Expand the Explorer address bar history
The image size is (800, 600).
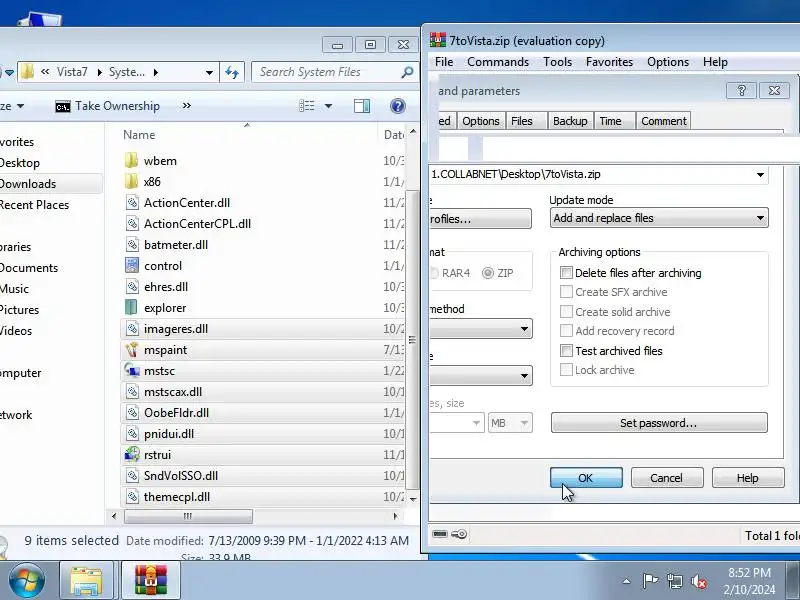[209, 72]
